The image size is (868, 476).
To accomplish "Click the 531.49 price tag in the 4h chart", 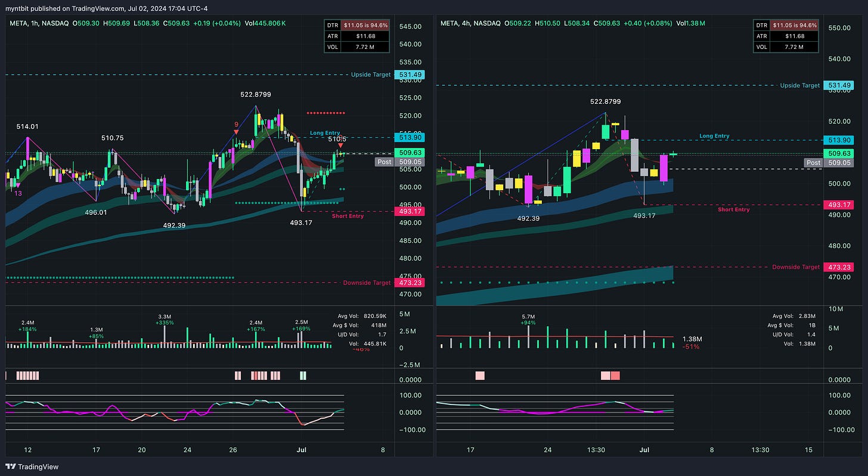I will point(838,85).
